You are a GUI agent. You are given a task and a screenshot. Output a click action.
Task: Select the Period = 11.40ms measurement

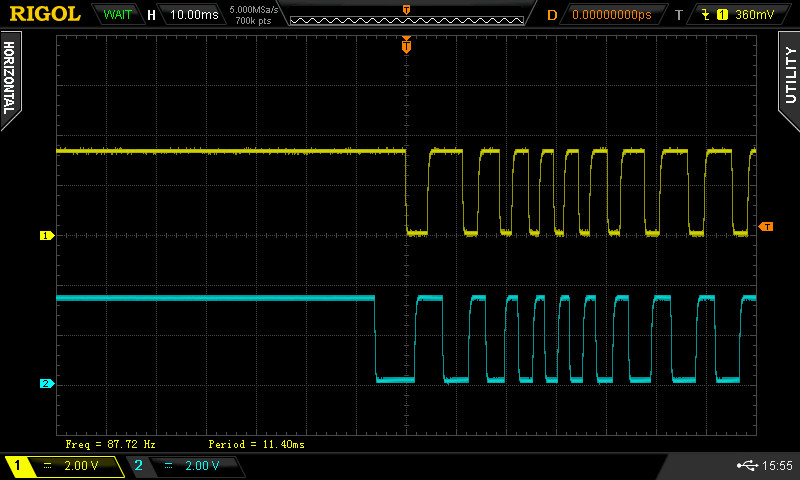[x=256, y=443]
